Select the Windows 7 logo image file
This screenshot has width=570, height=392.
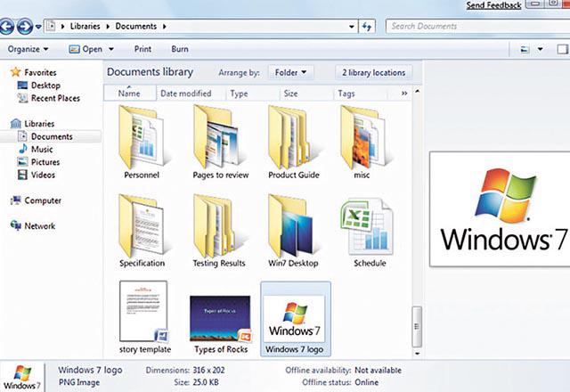pos(296,319)
